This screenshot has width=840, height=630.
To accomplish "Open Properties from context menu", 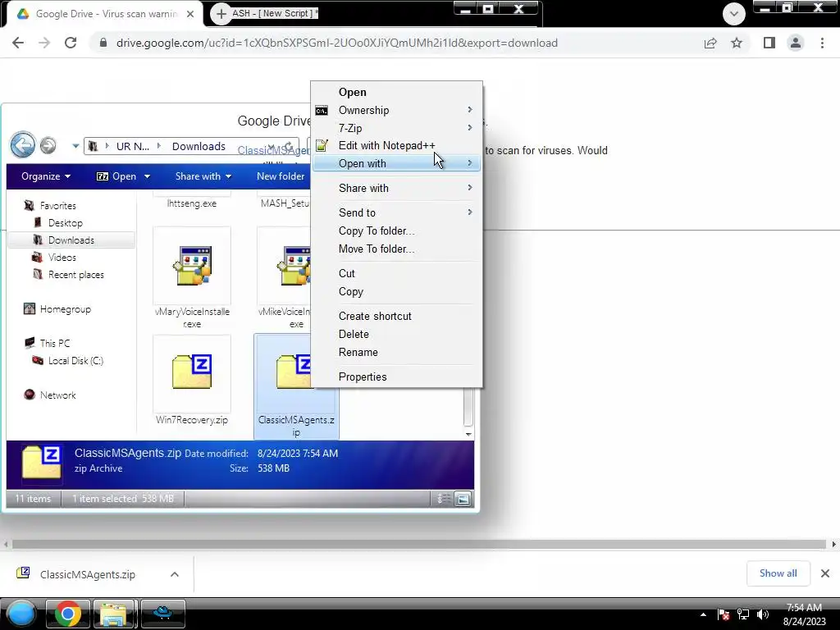I will pyautogui.click(x=396, y=377).
